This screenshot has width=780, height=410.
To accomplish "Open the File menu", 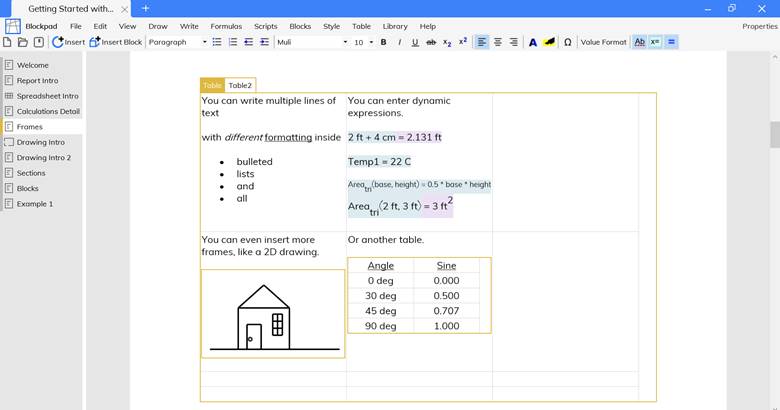I will click(x=76, y=26).
